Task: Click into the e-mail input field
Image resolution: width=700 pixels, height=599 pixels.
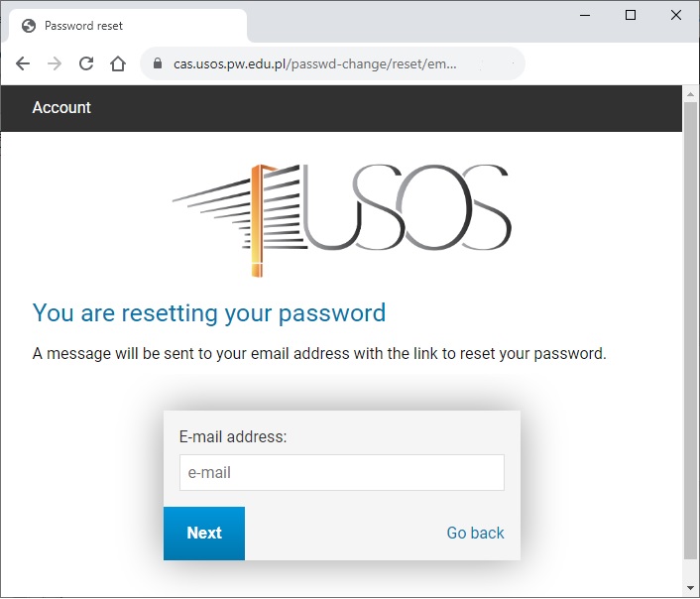Action: pyautogui.click(x=342, y=473)
